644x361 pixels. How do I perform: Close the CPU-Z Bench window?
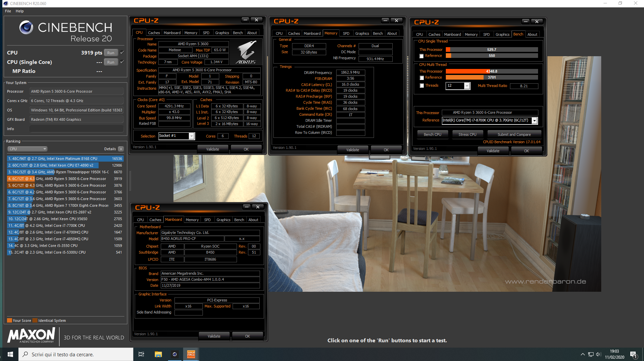pyautogui.click(x=537, y=21)
